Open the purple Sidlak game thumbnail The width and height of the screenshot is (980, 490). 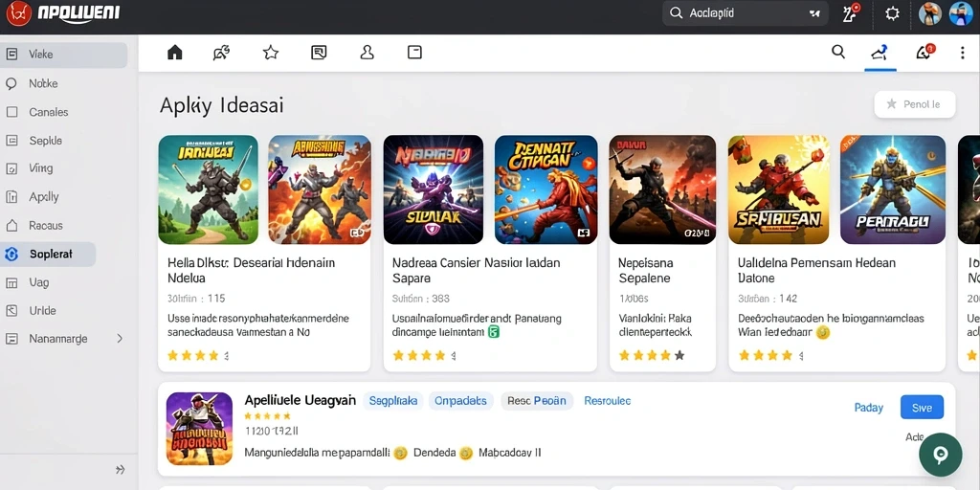434,189
